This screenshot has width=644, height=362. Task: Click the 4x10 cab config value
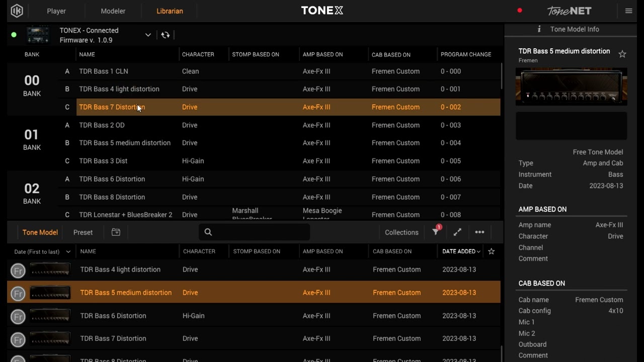(x=616, y=311)
